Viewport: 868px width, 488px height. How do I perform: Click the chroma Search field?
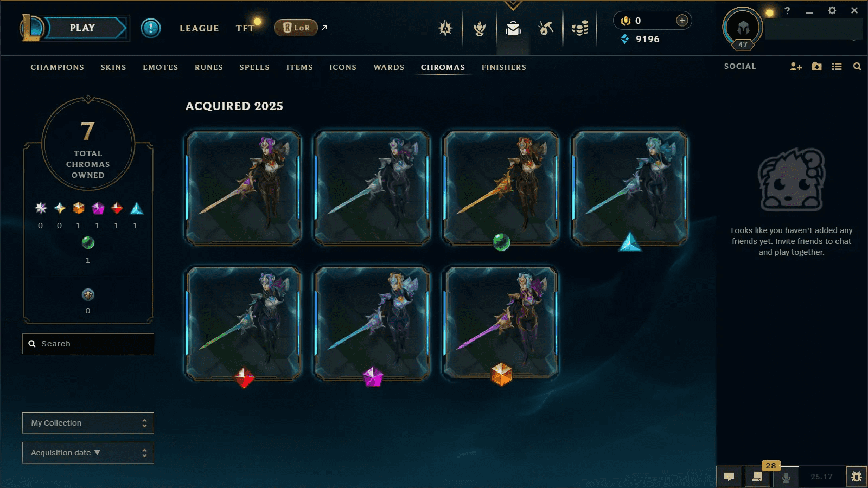(x=88, y=344)
